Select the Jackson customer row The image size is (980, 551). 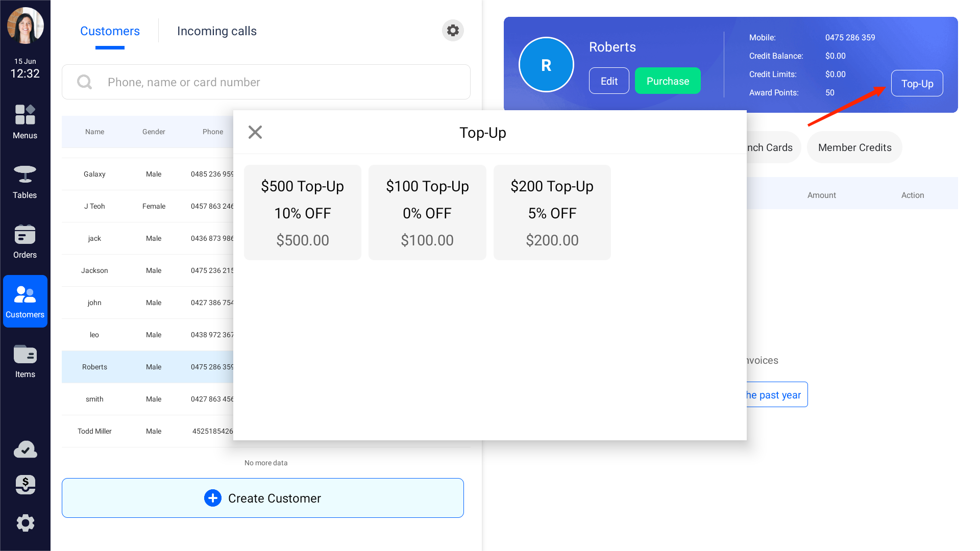[148, 270]
